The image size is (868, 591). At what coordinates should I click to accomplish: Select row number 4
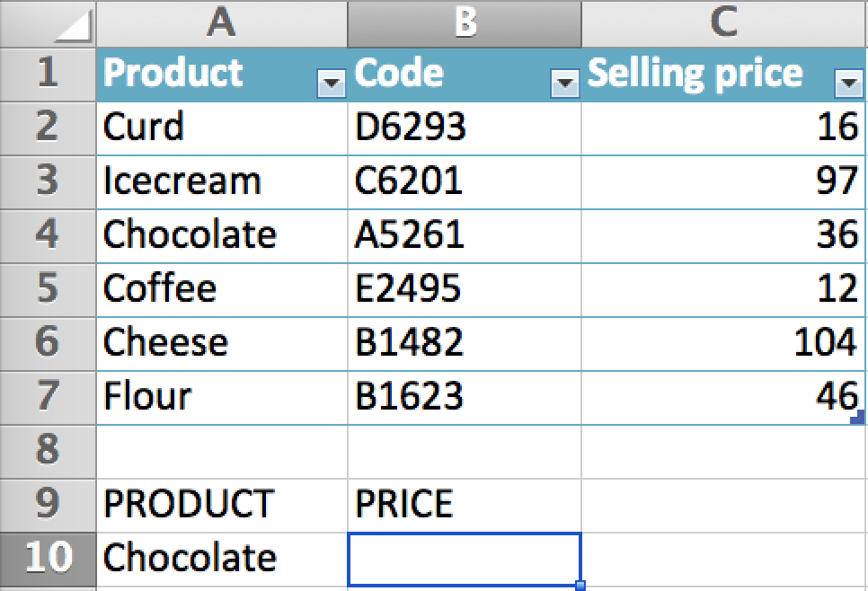click(x=47, y=235)
